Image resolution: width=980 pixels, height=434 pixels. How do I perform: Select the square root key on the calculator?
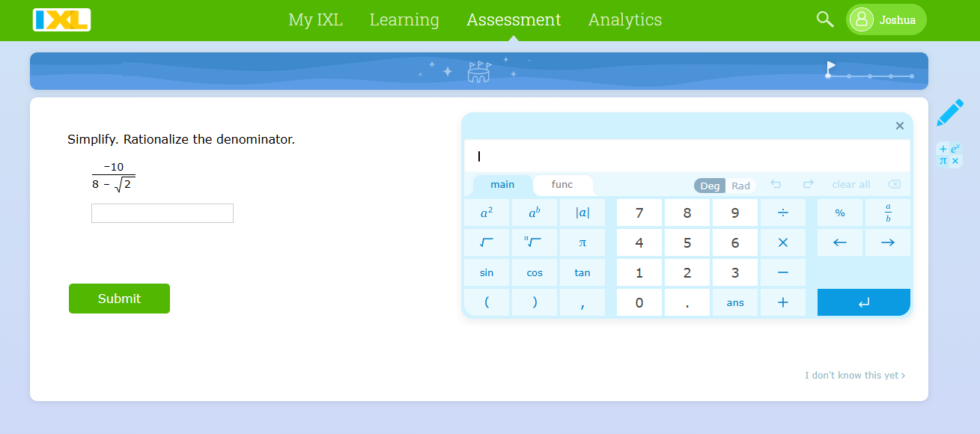[486, 242]
